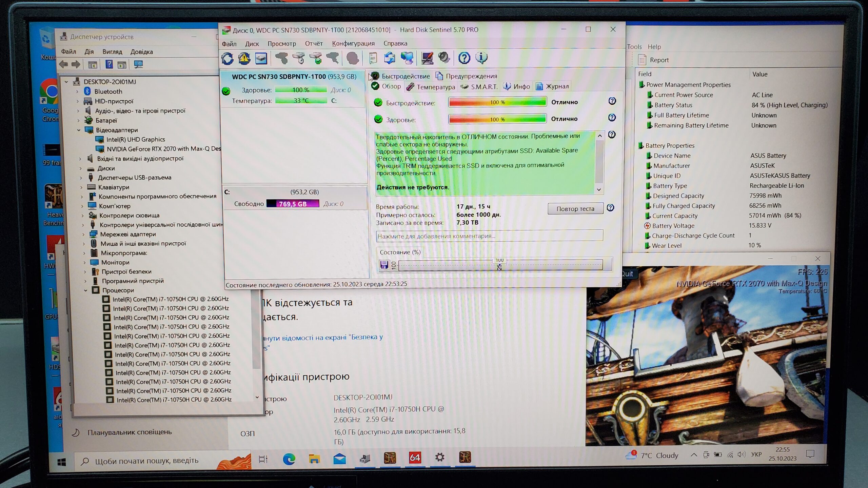Open Microsoft Edge from the taskbar
The image size is (868, 488).
289,459
